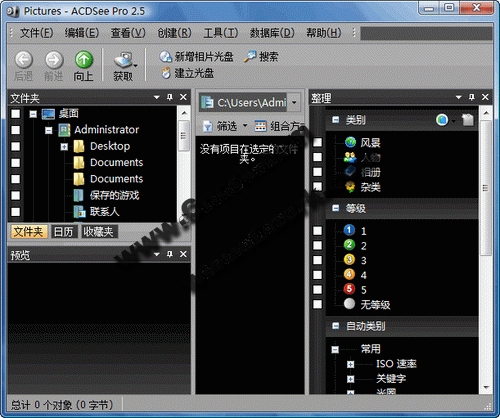
Task: Tick the rating 3 checkbox
Action: (x=318, y=260)
